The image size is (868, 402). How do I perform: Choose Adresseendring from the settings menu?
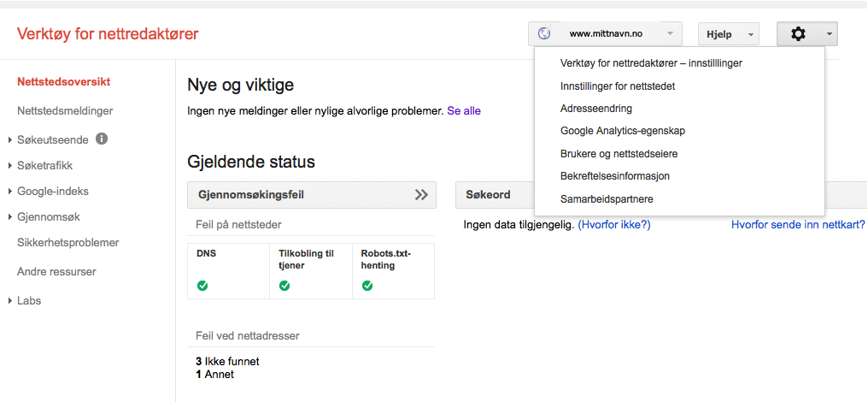coord(596,109)
